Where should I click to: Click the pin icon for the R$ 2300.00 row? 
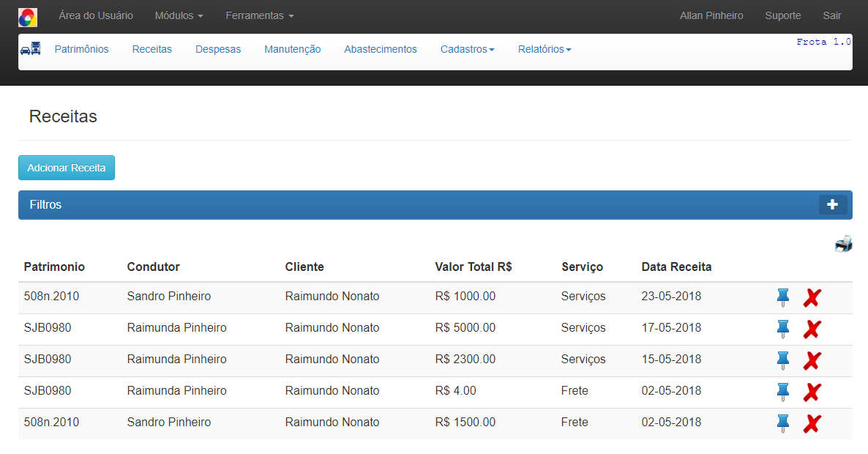[783, 360]
